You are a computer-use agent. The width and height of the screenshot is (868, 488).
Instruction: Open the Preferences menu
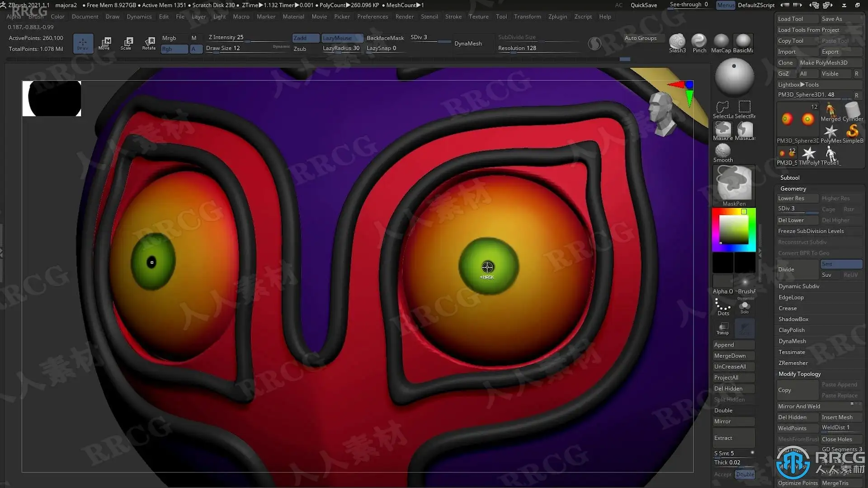coord(373,17)
